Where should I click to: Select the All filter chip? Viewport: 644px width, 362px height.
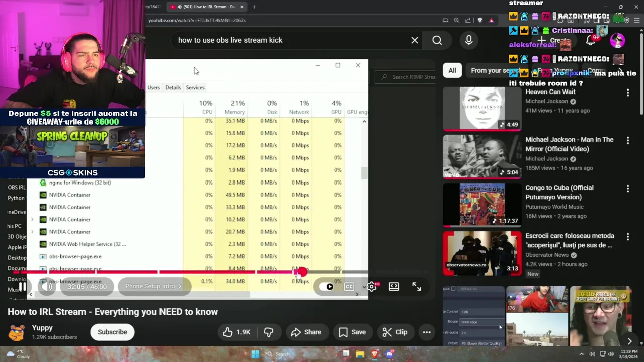(x=452, y=71)
